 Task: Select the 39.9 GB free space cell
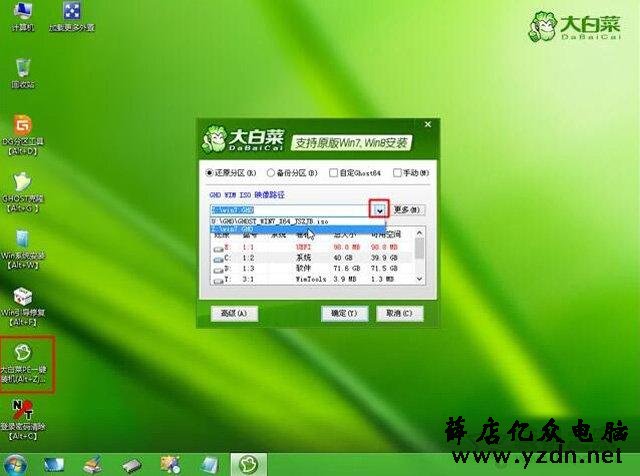coord(384,258)
